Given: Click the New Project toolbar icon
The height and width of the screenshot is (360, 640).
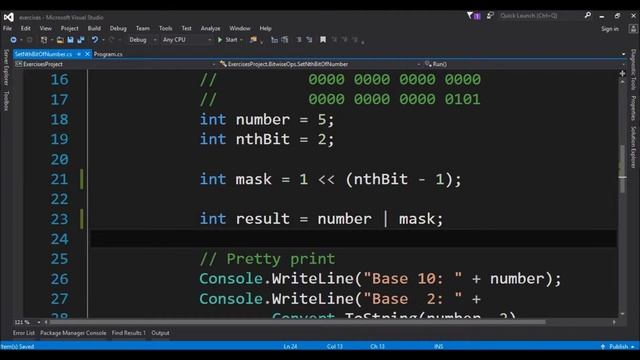Looking at the screenshot, I should click(43, 40).
